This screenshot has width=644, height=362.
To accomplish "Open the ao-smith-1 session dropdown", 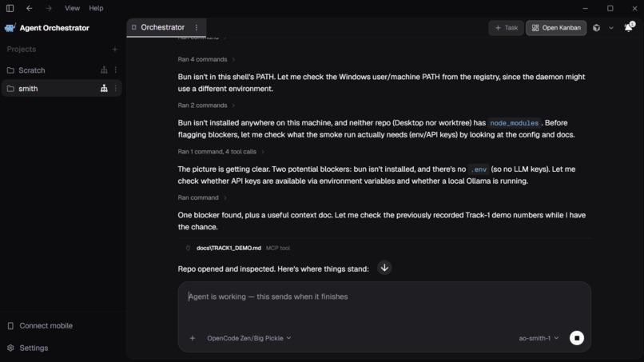I will tap(539, 338).
